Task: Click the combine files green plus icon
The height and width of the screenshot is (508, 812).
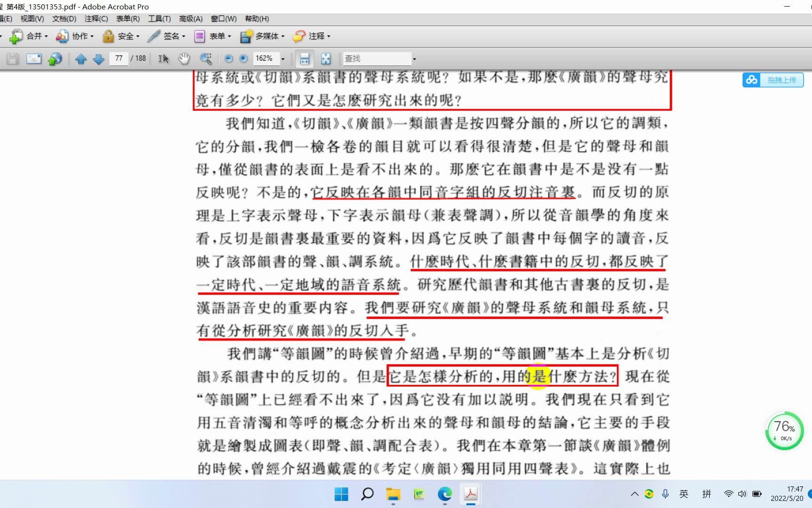Action: pos(16,36)
